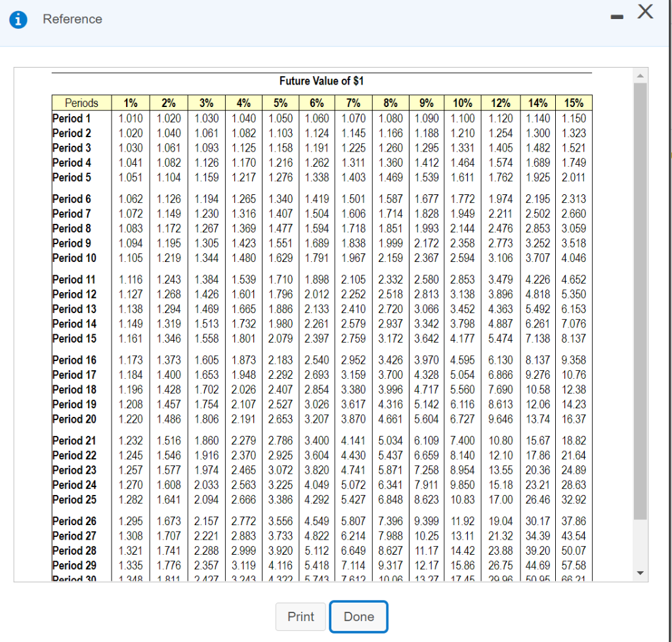Click value 4.046 in Period 10 row
Screen dimensions: 672x642
click(574, 258)
